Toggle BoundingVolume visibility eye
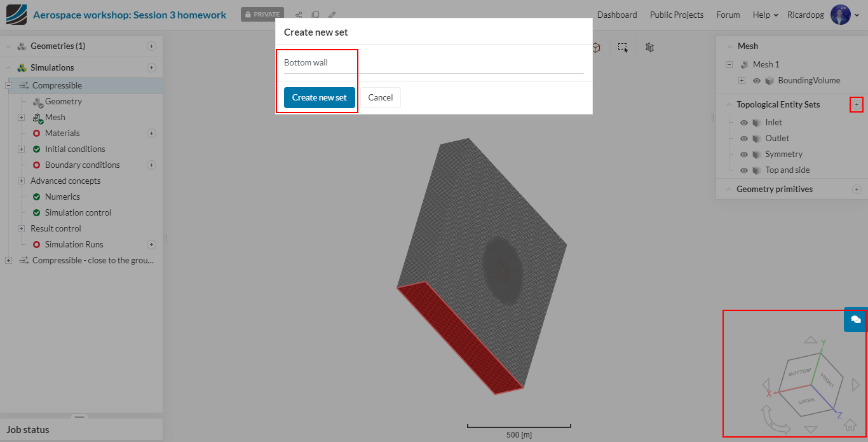The width and height of the screenshot is (868, 442). click(x=756, y=80)
